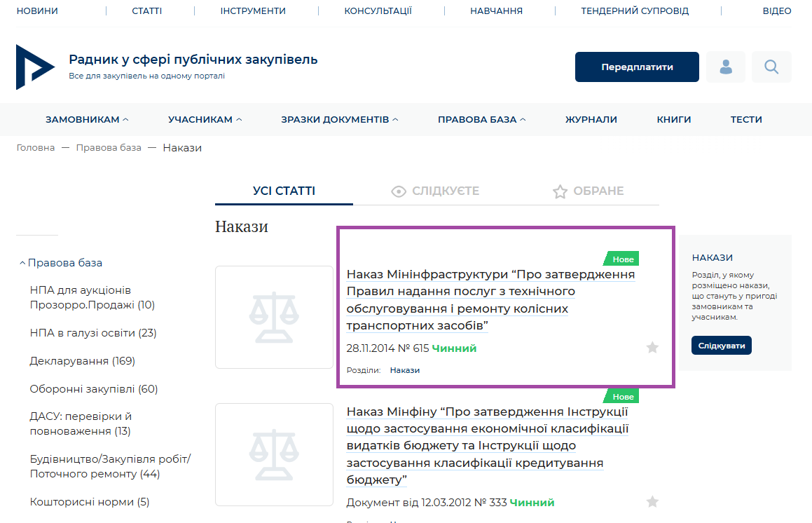Open the user account profile icon
The image size is (812, 523).
pos(725,67)
